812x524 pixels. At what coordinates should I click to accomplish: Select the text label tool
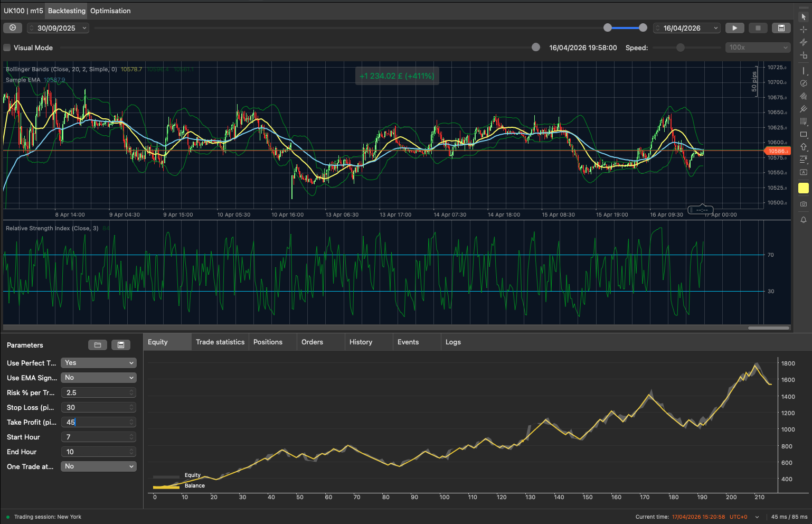point(804,172)
